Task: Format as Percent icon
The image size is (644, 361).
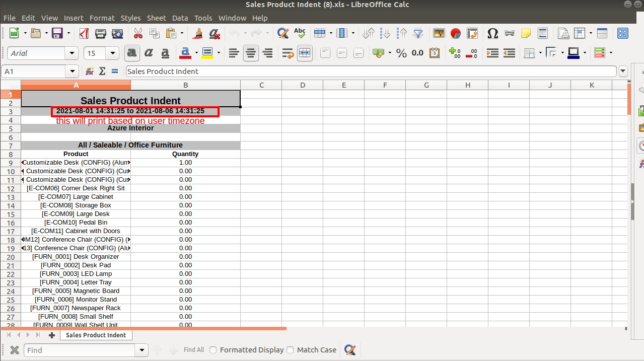Action: click(x=401, y=53)
